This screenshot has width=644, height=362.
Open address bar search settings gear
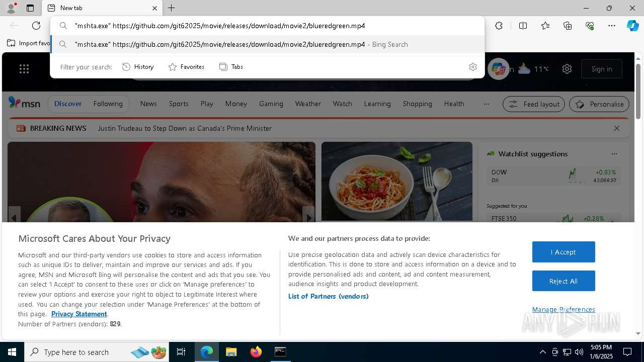(472, 67)
